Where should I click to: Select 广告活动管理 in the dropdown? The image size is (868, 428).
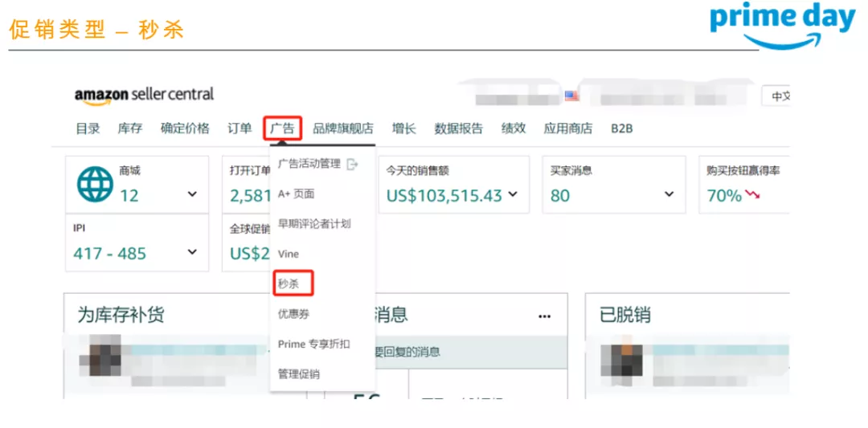(309, 165)
